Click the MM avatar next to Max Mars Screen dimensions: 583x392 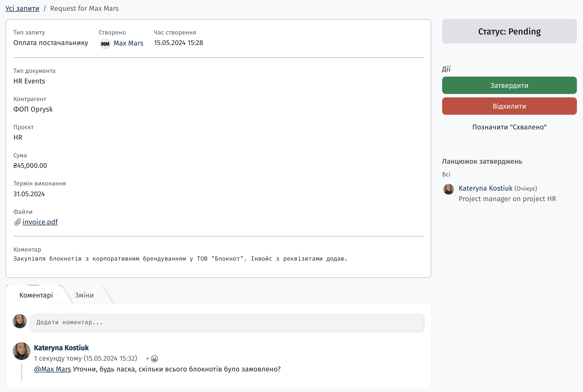(x=105, y=44)
